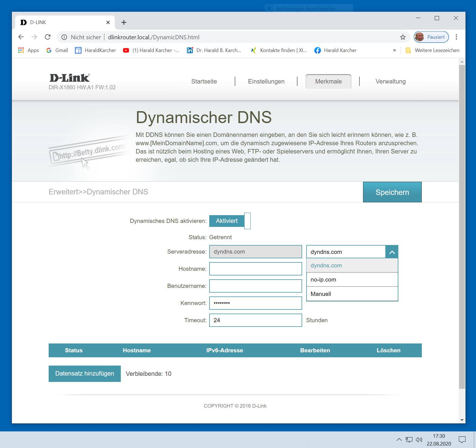Open the Apps grid bookmark
The height and width of the screenshot is (448, 476).
28,50
